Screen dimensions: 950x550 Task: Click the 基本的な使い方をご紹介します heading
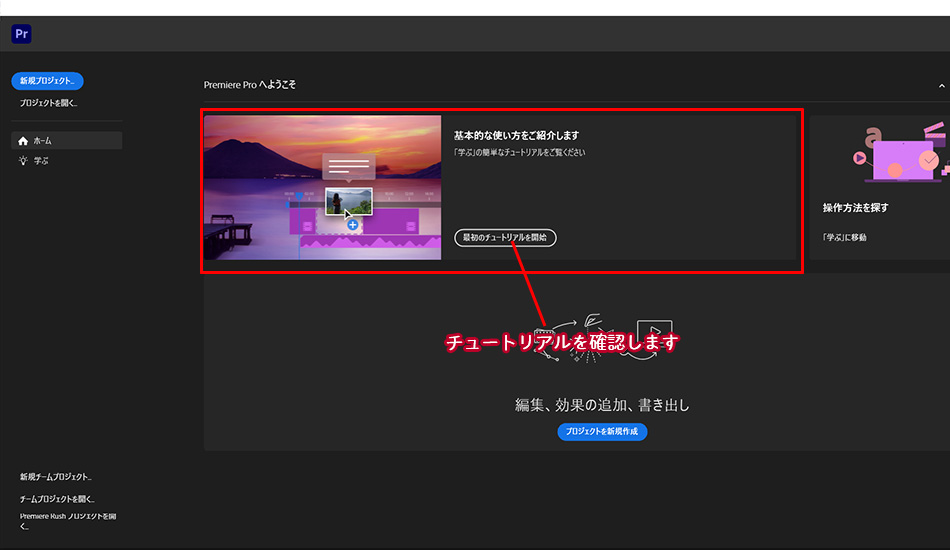tap(517, 136)
